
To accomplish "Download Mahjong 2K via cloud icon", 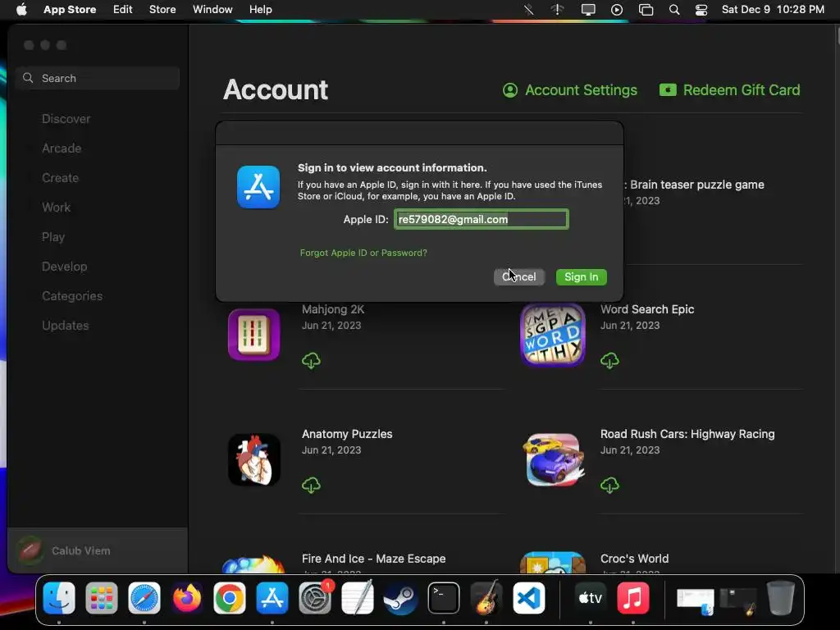I will (x=311, y=361).
